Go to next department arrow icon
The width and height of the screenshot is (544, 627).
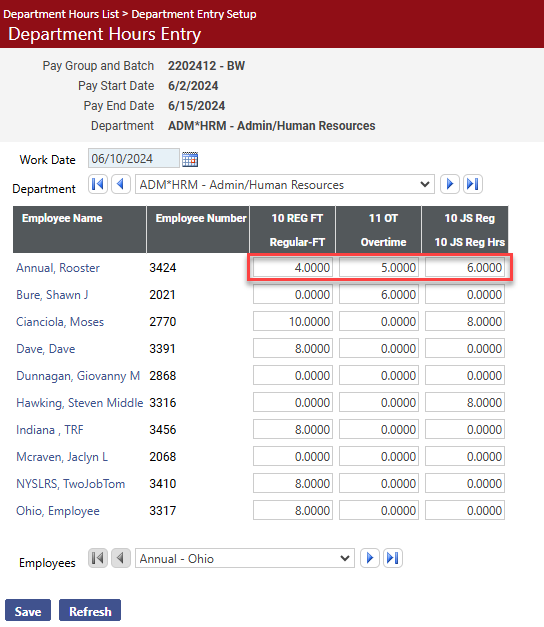click(x=450, y=184)
